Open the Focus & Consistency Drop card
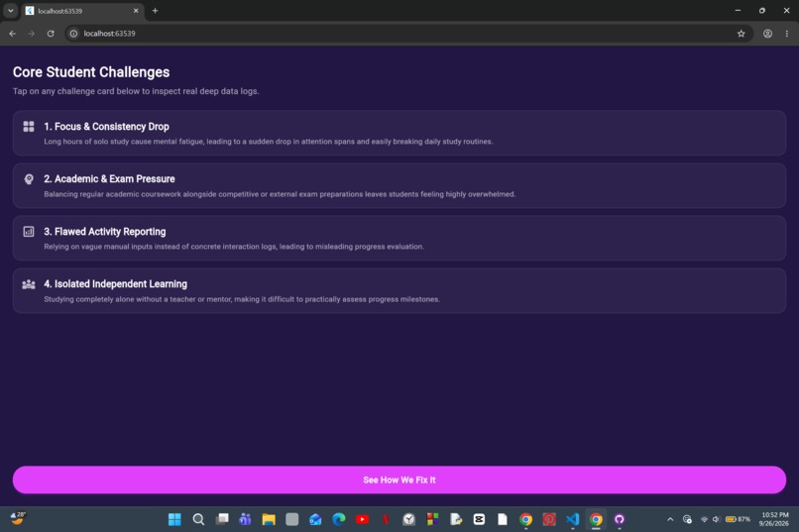The height and width of the screenshot is (532, 799). click(399, 133)
